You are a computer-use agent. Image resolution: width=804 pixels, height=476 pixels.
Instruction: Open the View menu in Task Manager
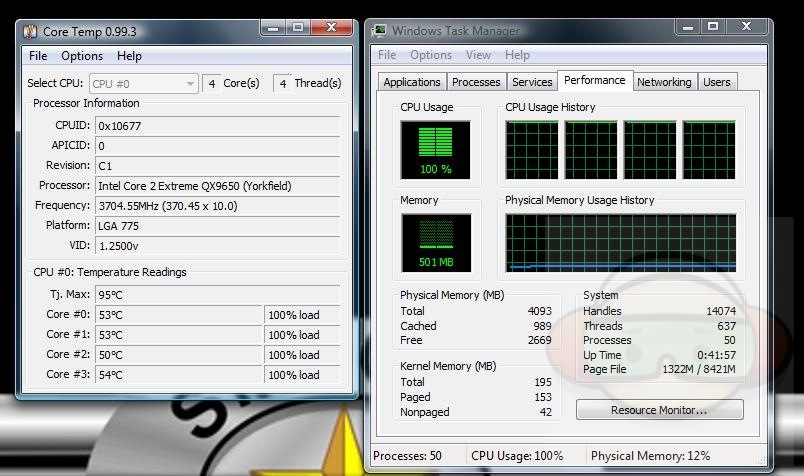pyautogui.click(x=478, y=55)
